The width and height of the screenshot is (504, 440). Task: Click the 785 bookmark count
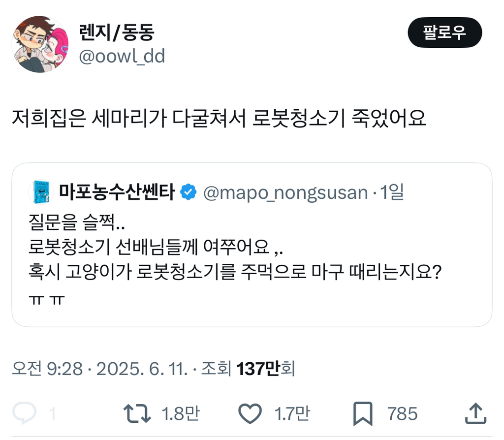click(402, 413)
